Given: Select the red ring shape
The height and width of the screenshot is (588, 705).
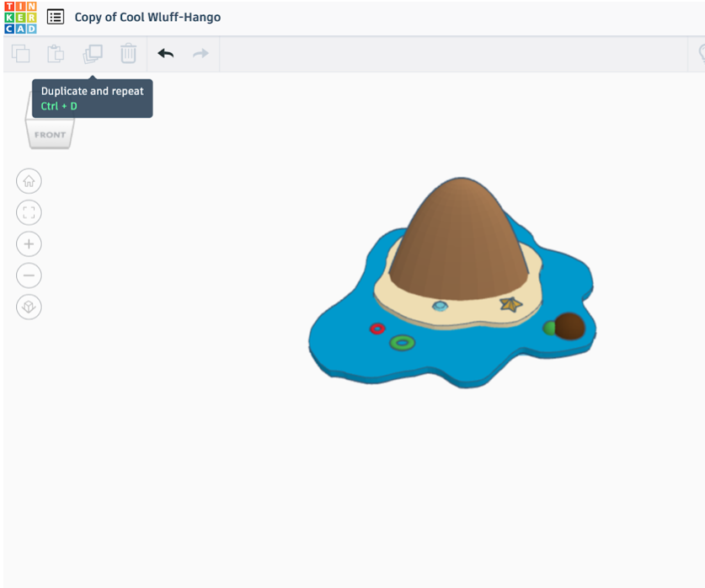Looking at the screenshot, I should tap(377, 329).
